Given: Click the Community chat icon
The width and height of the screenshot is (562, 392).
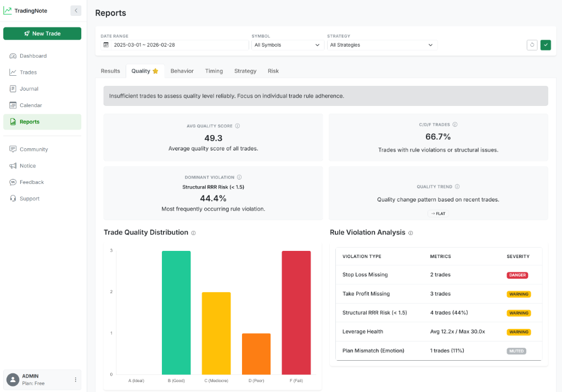Looking at the screenshot, I should (13, 149).
